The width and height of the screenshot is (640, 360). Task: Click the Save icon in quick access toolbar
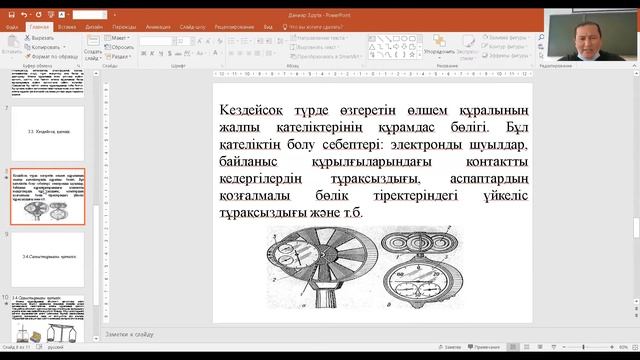coord(11,15)
